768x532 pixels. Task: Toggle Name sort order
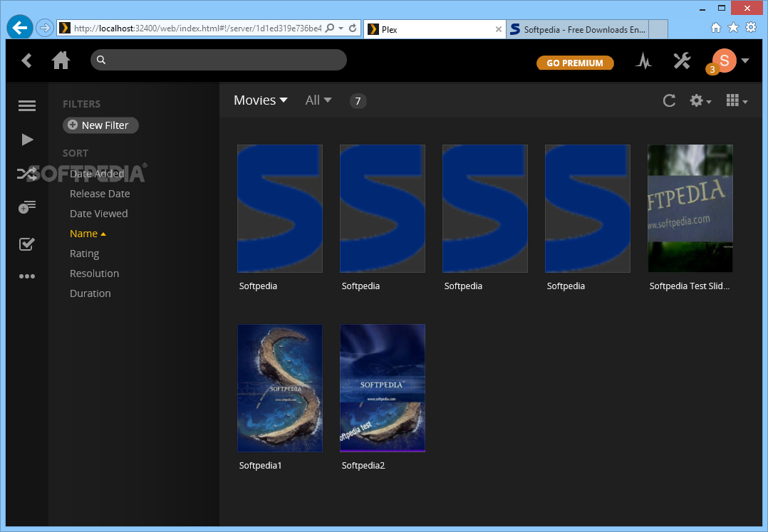pos(88,234)
